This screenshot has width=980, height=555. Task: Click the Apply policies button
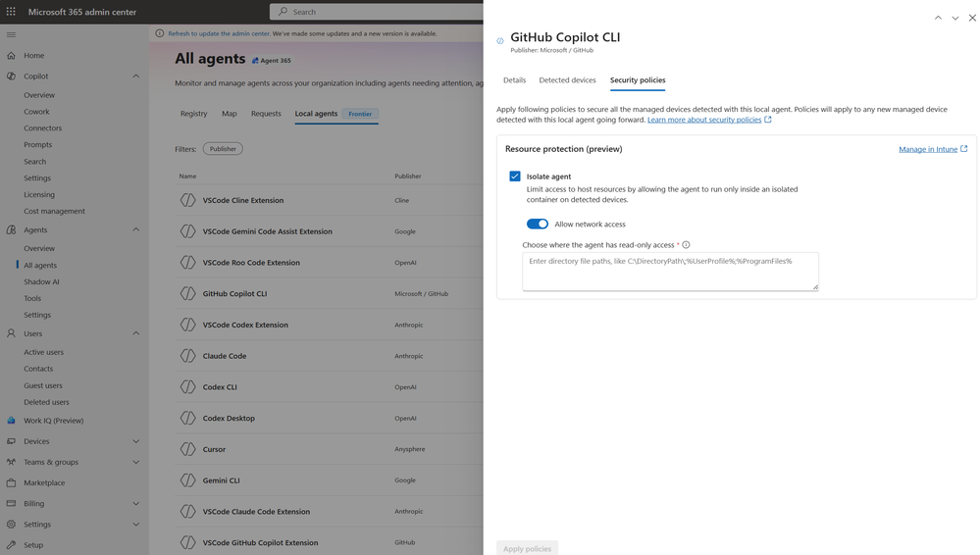click(528, 548)
